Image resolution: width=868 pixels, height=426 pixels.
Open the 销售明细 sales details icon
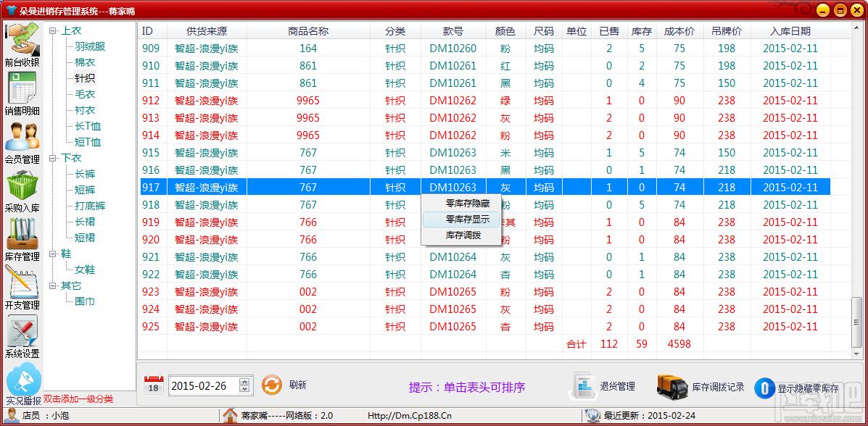pos(22,88)
